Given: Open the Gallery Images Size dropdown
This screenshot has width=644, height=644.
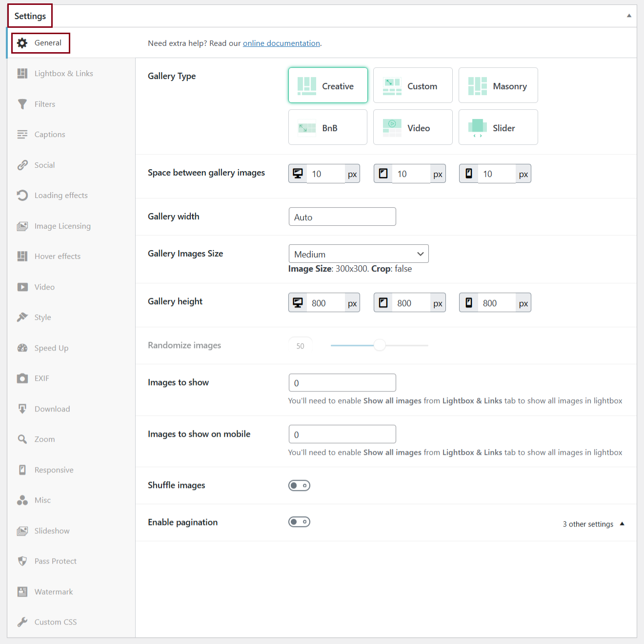Looking at the screenshot, I should click(x=359, y=254).
